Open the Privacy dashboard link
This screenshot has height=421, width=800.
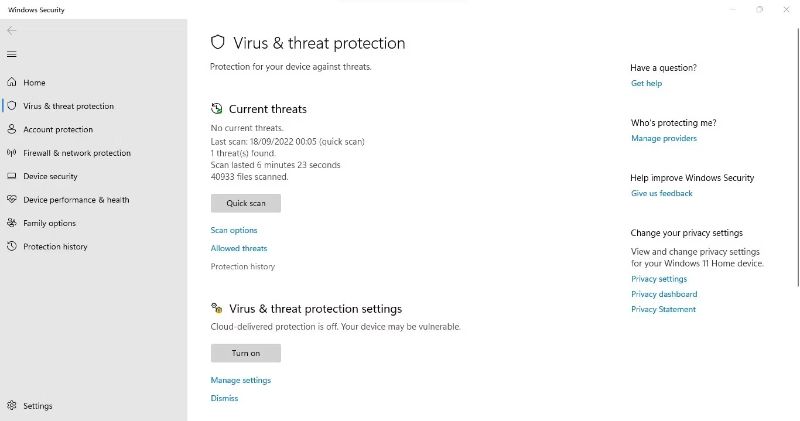(x=664, y=294)
